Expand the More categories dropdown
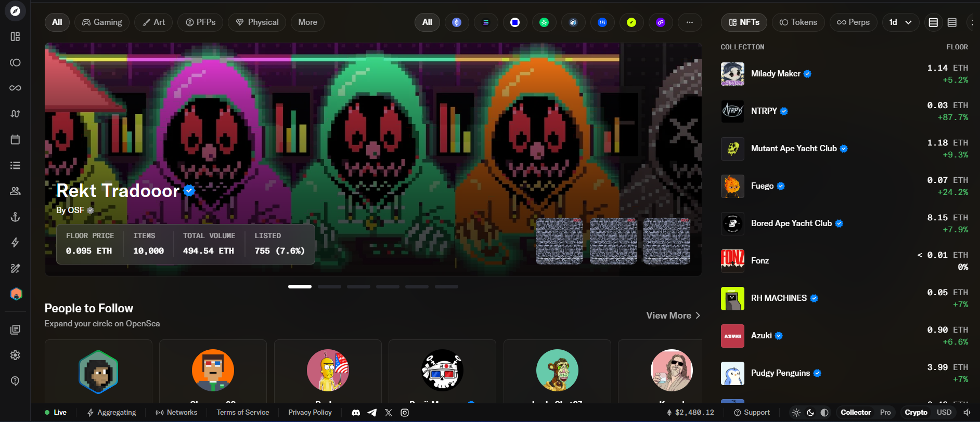Viewport: 980px width, 422px height. (x=308, y=22)
